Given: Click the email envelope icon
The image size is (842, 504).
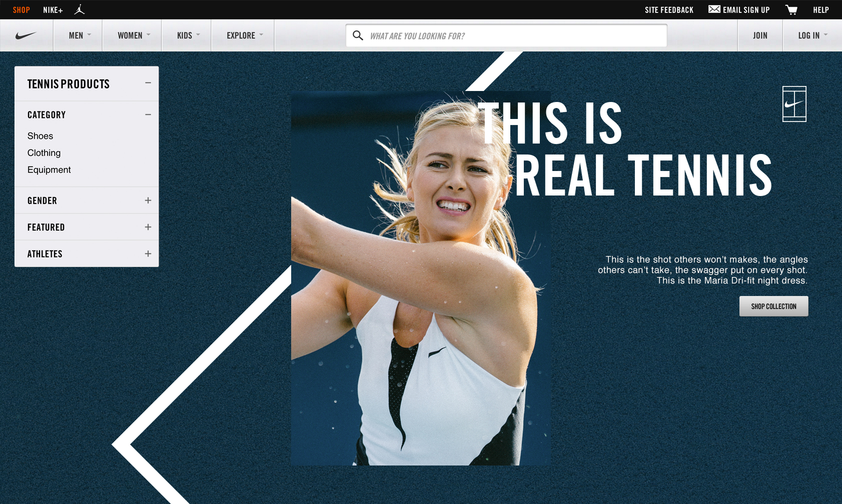Looking at the screenshot, I should [x=714, y=9].
